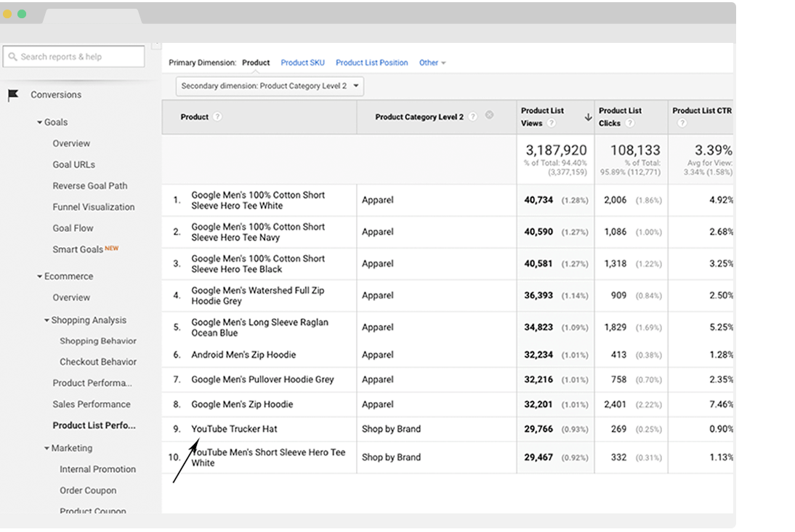The width and height of the screenshot is (795, 532).
Task: Collapse the Shopping Analysis subsection
Action: (47, 321)
